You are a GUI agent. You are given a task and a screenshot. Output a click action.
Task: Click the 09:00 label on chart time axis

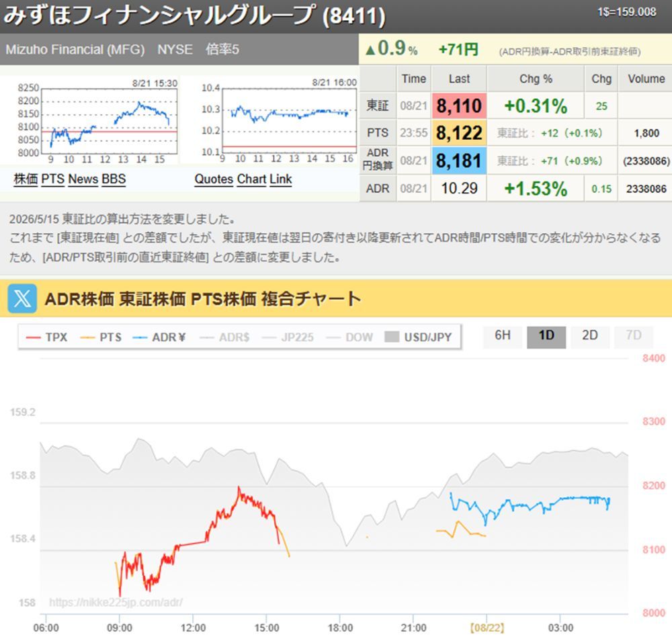(x=120, y=628)
